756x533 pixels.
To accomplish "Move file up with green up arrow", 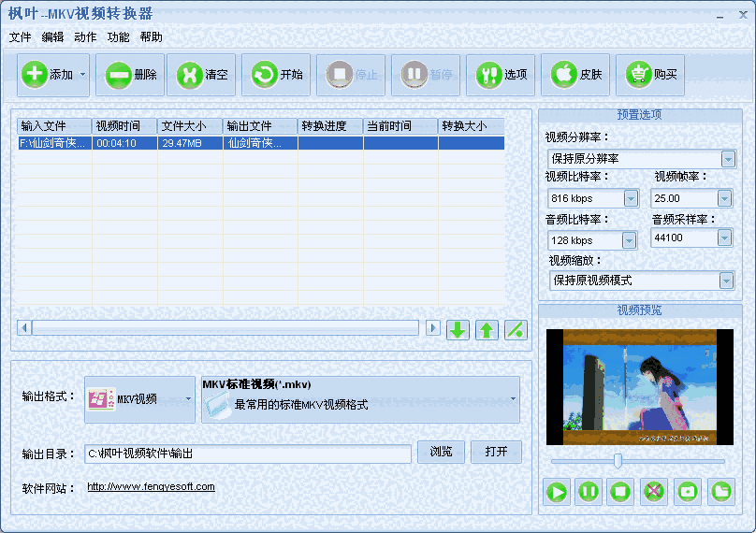I will pos(487,329).
